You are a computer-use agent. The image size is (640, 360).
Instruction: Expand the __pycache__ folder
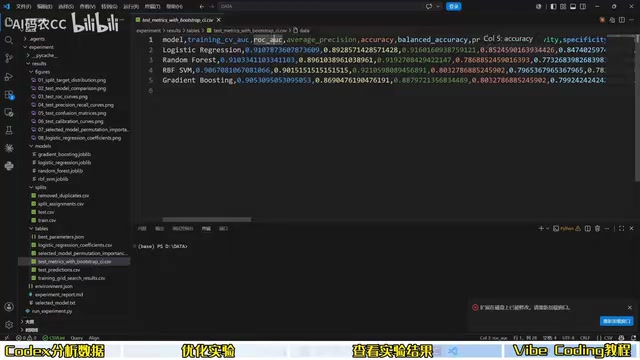[43, 56]
